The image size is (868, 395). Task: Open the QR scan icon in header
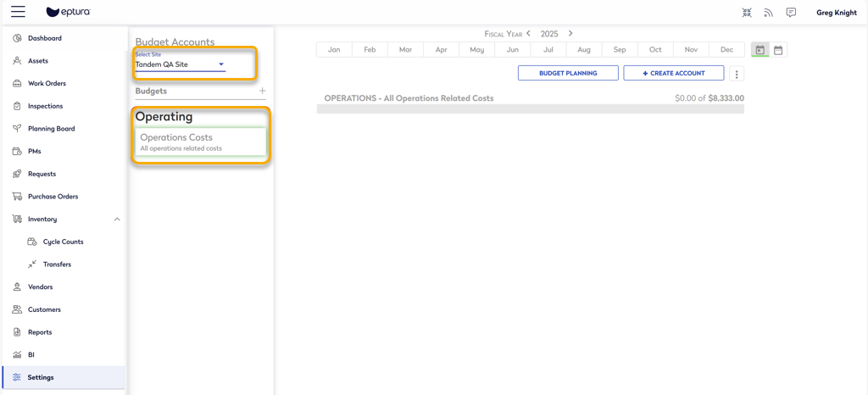coord(747,12)
